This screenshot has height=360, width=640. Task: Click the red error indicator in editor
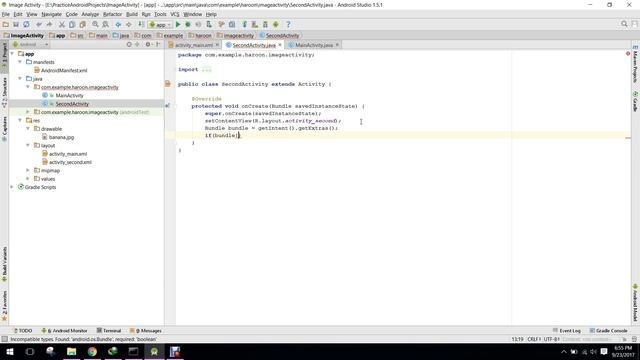(x=628, y=53)
